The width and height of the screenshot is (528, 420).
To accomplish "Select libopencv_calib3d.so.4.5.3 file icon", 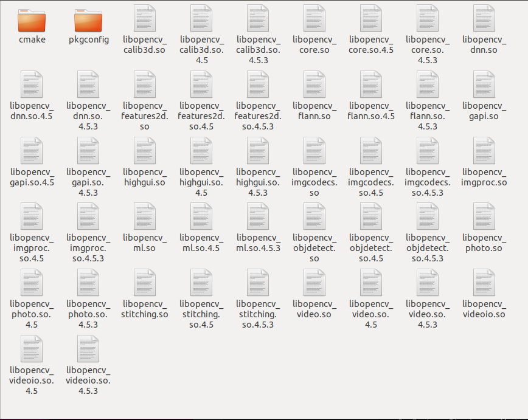I will tap(258, 18).
